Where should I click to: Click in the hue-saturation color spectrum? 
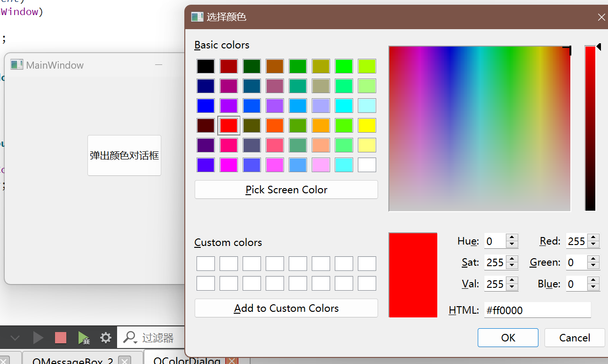(480, 128)
